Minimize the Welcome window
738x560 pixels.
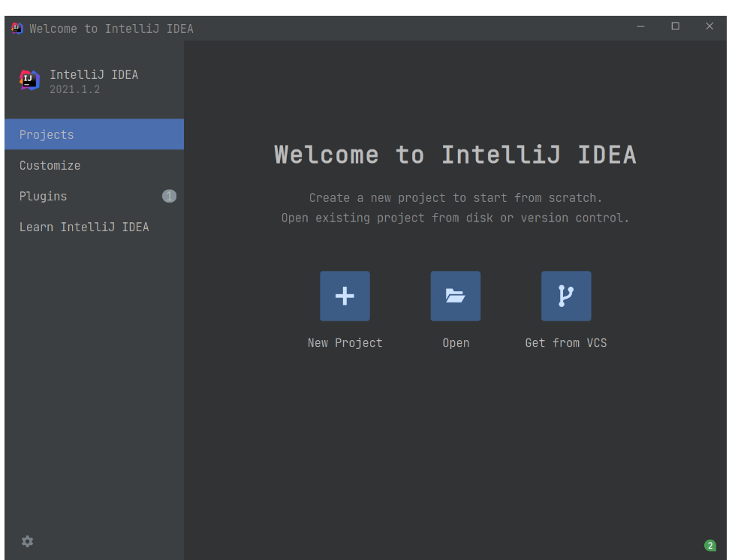[x=640, y=26]
